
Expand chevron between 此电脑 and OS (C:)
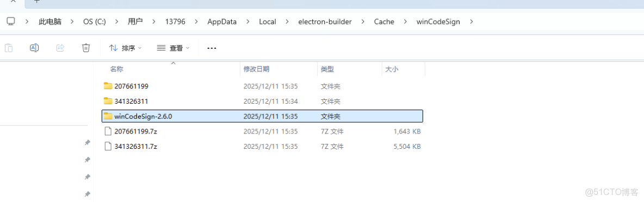coord(73,22)
